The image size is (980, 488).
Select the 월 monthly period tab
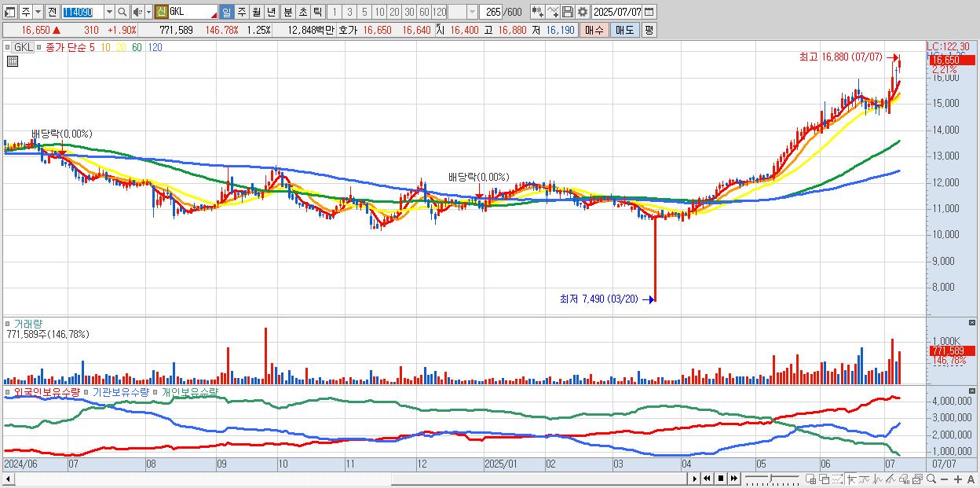tap(256, 12)
